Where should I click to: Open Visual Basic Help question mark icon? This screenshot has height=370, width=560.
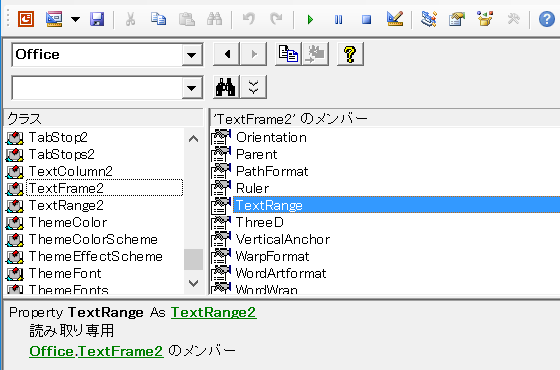pyautogui.click(x=547, y=19)
